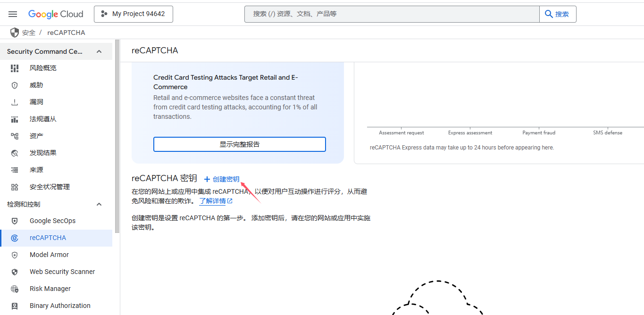Open the hamburger navigation menu

(13, 14)
